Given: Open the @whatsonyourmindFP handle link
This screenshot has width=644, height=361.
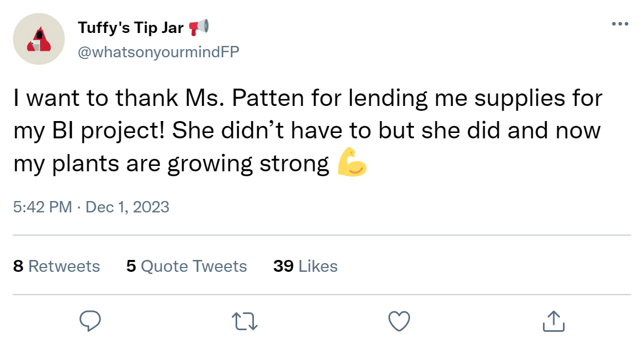Looking at the screenshot, I should [x=158, y=51].
